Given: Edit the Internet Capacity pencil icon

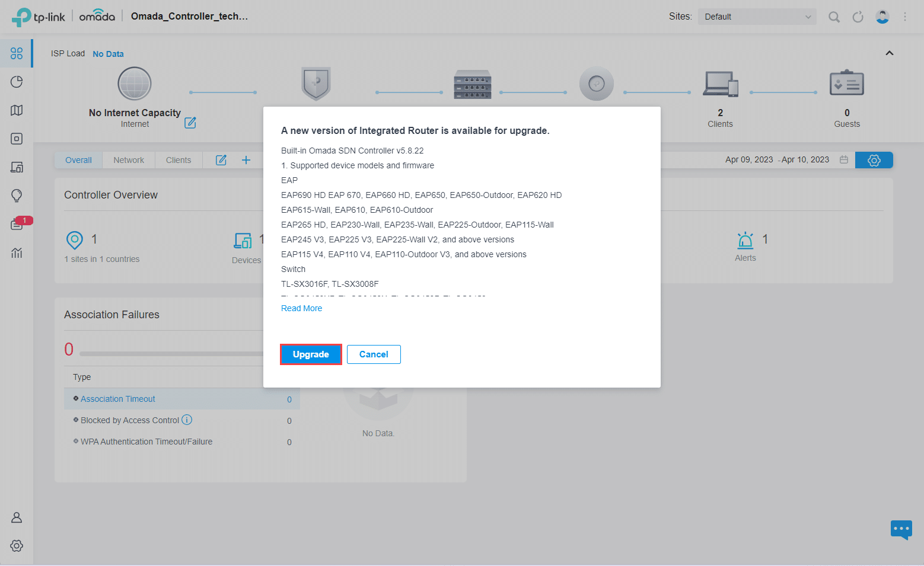Looking at the screenshot, I should (190, 123).
